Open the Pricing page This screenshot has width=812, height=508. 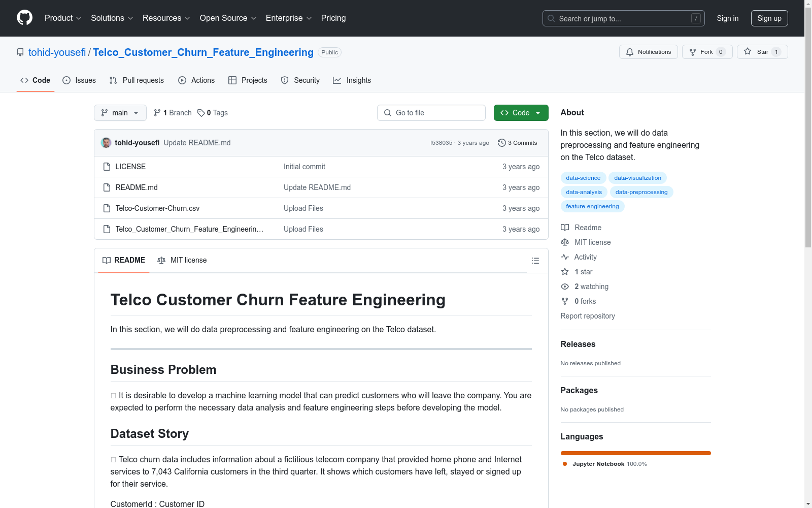pyautogui.click(x=333, y=18)
